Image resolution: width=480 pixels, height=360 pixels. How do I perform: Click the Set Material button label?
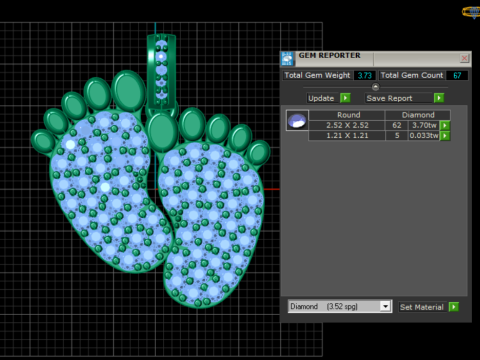click(x=422, y=307)
